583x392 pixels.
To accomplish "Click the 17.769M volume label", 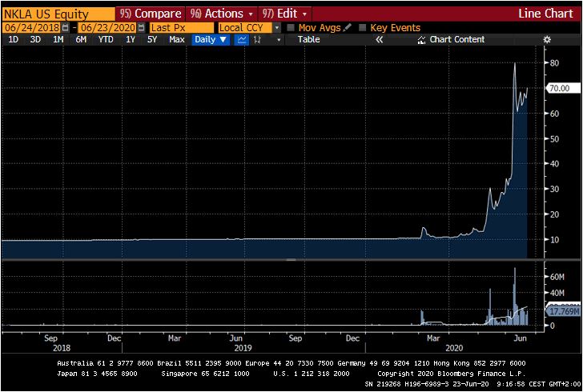I will (564, 311).
